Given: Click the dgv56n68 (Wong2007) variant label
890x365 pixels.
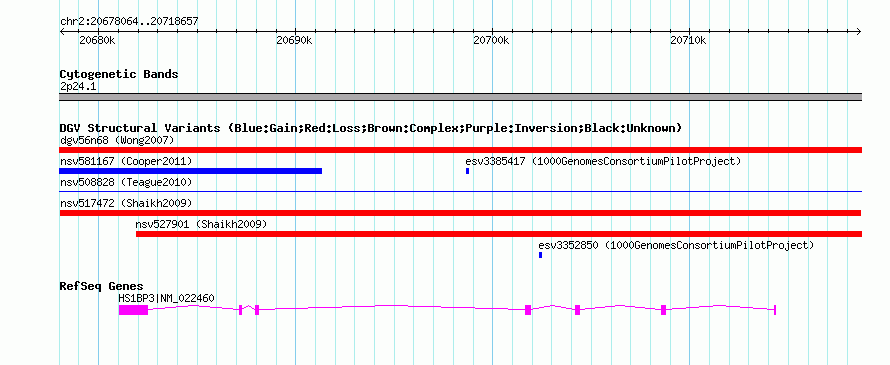Looking at the screenshot, I should (x=117, y=140).
